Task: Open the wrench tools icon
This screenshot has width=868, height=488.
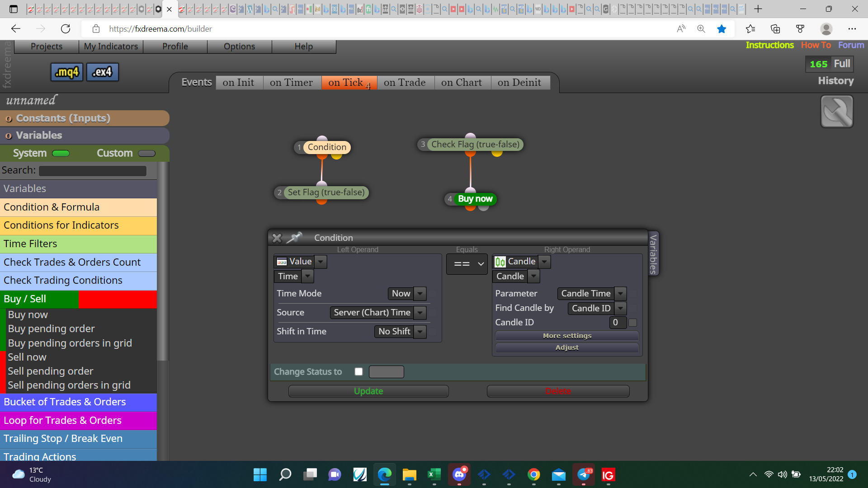Action: coord(837,112)
